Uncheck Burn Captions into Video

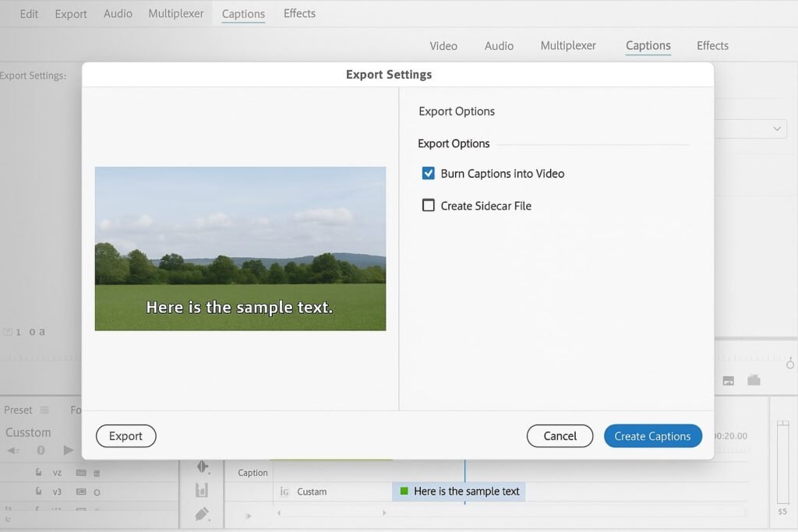click(x=428, y=174)
